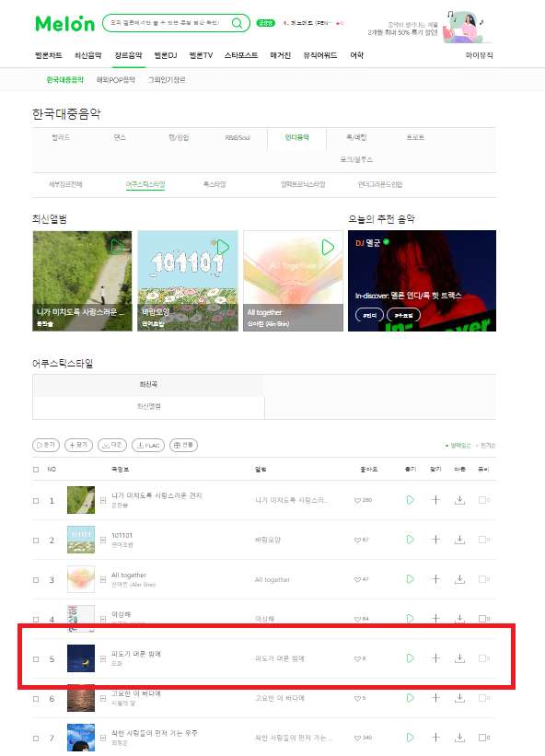545x756 pixels.
Task: Tick the checkbox for song number 5
Action: [x=36, y=658]
